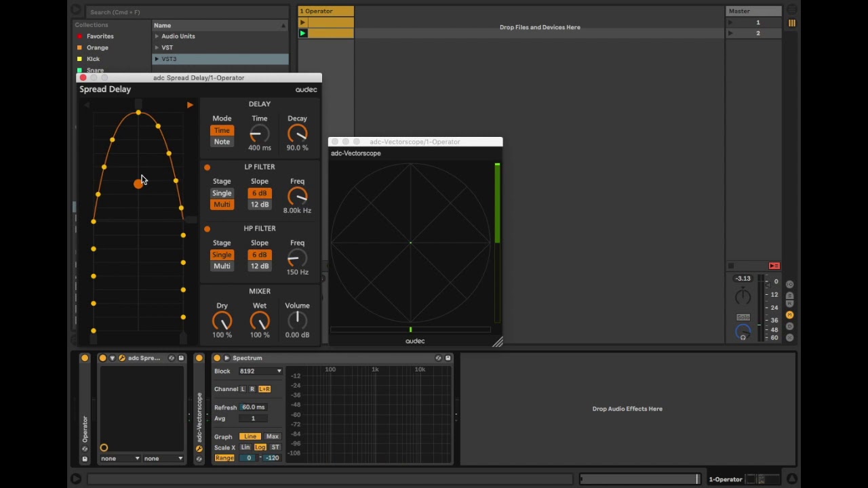Click the Mixer Volume knob
The height and width of the screenshot is (488, 868).
tap(297, 321)
